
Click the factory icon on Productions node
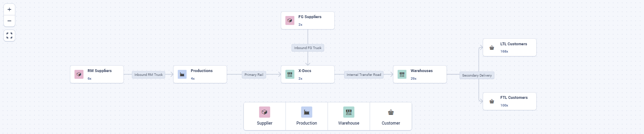182,74
